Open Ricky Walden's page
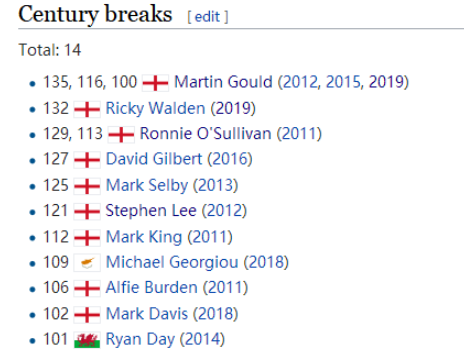 tap(155, 108)
